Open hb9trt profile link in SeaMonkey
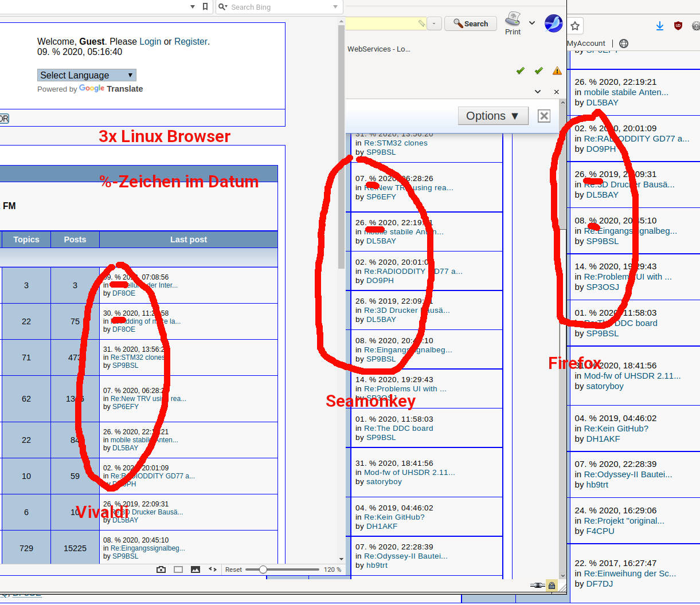700x605 pixels. 377,565
